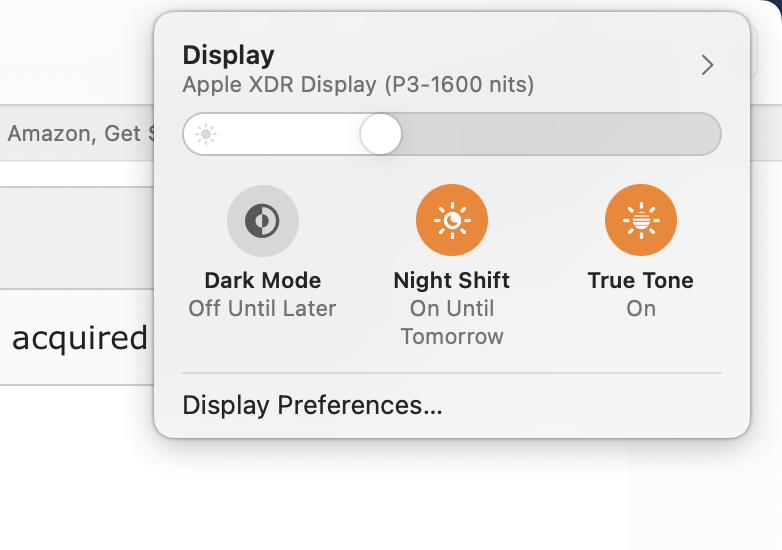The height and width of the screenshot is (550, 782).
Task: Expand Display options with the chevron arrow
Action: 707,66
